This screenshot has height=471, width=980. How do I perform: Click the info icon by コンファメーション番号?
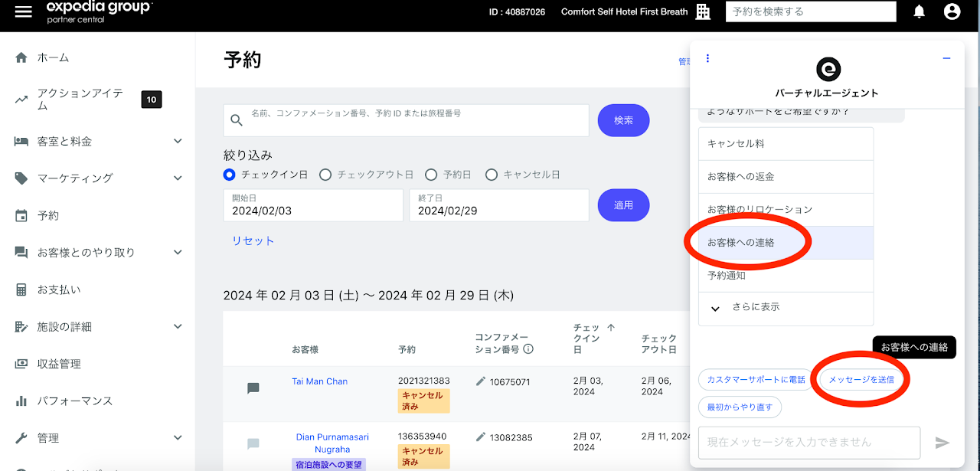coord(528,349)
